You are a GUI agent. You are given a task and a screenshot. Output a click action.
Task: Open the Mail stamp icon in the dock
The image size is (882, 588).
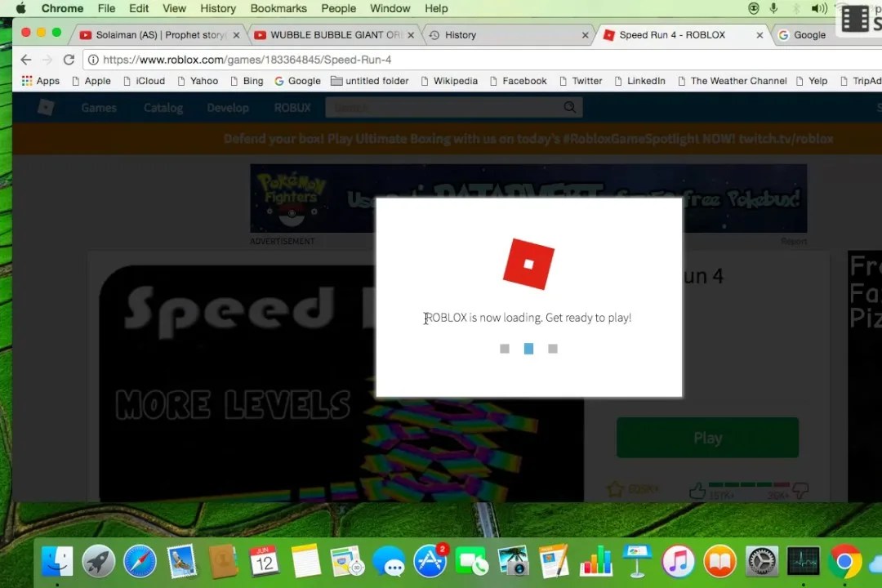click(x=181, y=561)
